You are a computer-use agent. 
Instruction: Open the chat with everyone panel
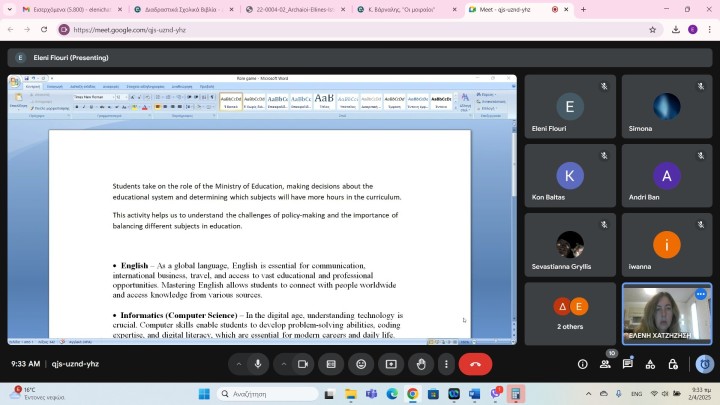(x=628, y=364)
